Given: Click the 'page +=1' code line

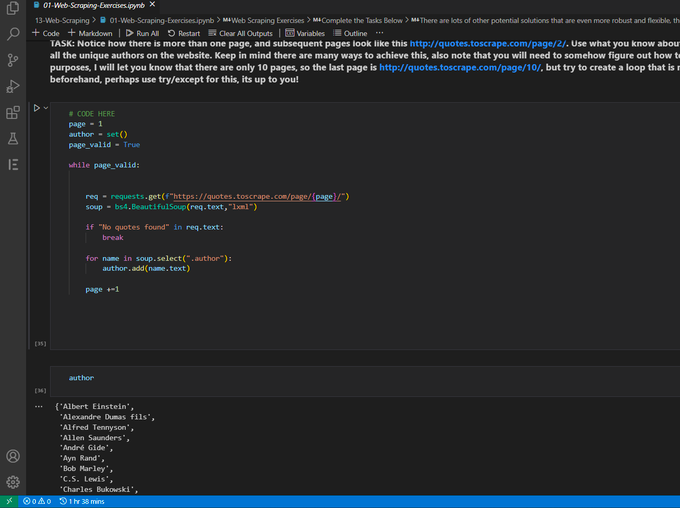Looking at the screenshot, I should click(x=102, y=289).
